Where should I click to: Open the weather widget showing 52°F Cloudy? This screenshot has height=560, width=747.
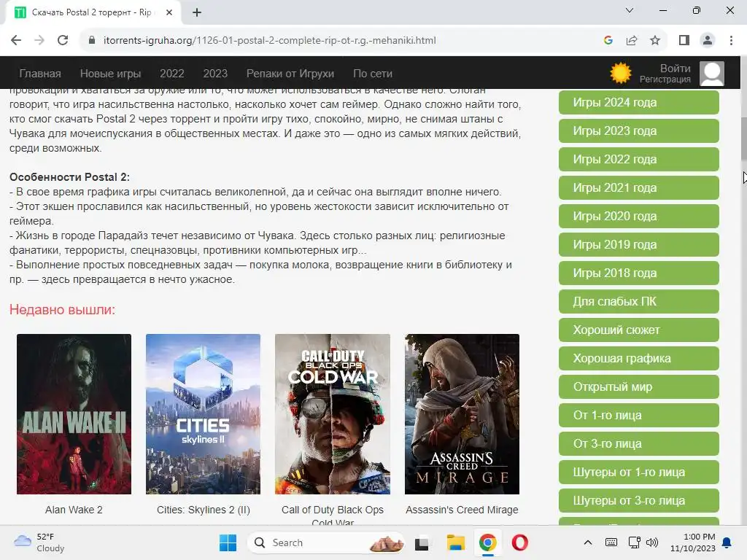39,542
